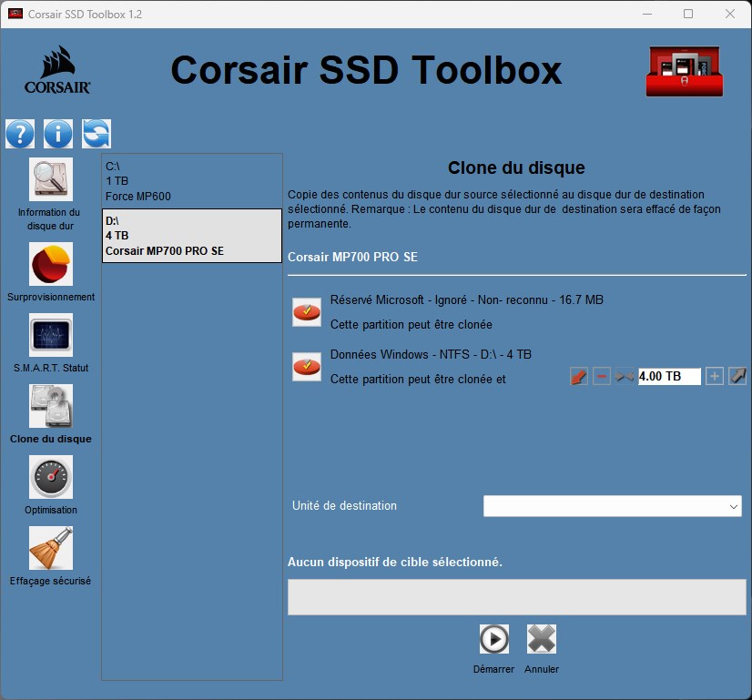Click the expand to maximum arrow icon
Screen dimensions: 752x700
click(737, 376)
